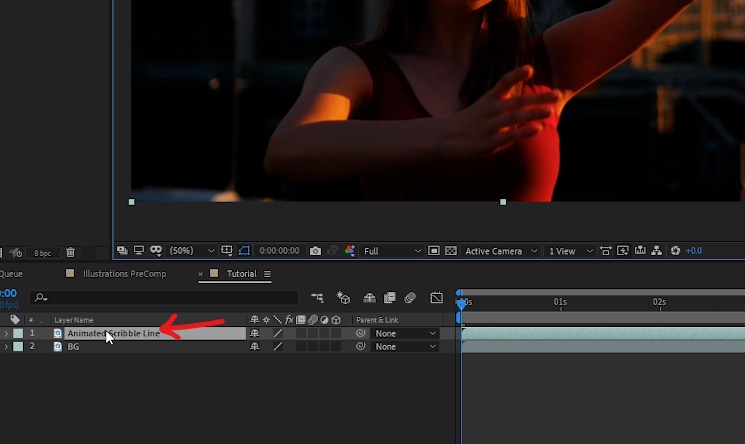Image resolution: width=745 pixels, height=444 pixels.
Task: Click the parent pick whip for BG
Action: tap(361, 347)
